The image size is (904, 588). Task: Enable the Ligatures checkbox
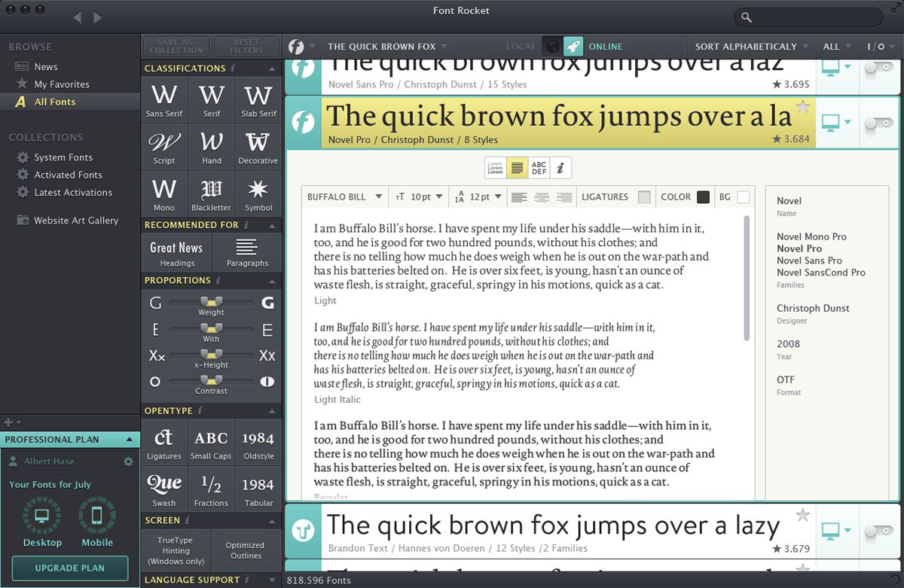[x=644, y=197]
